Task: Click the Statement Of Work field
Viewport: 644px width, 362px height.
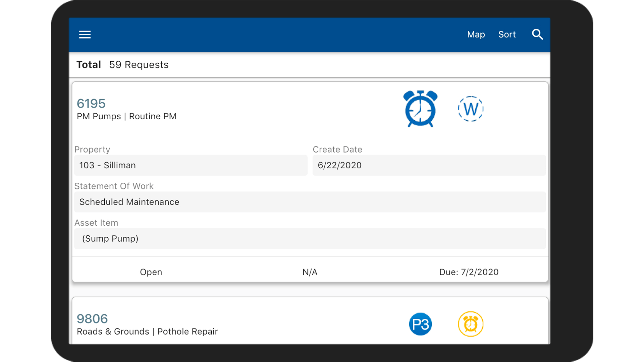Action: click(310, 202)
